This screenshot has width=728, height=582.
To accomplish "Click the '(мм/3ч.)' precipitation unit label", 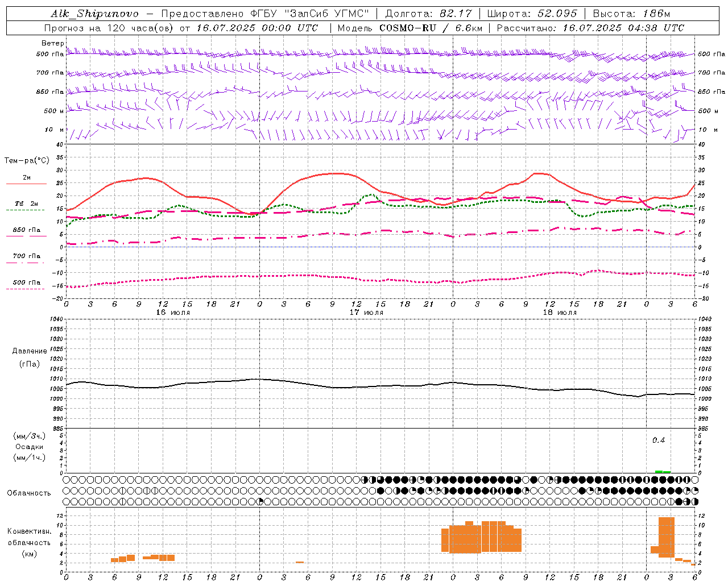I will click(x=30, y=436).
